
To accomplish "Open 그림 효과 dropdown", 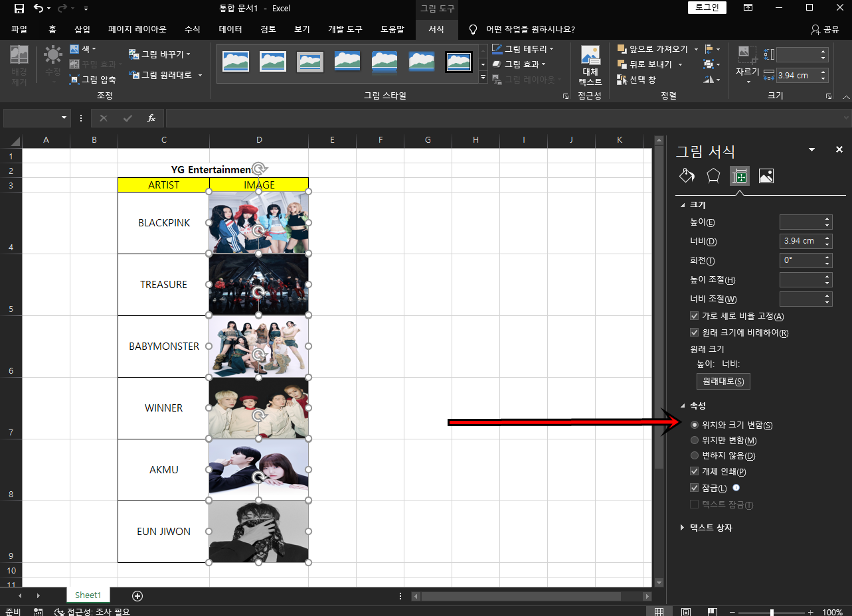I will [x=519, y=64].
